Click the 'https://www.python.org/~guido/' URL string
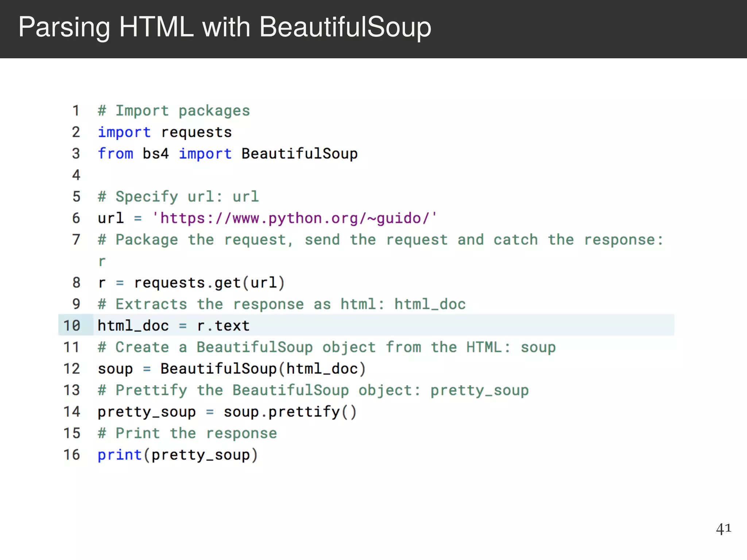Screen dimensions: 747x560 point(294,218)
